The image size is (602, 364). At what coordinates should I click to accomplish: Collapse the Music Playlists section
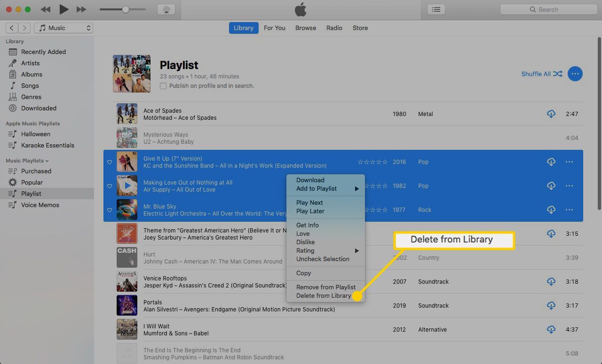click(x=46, y=161)
